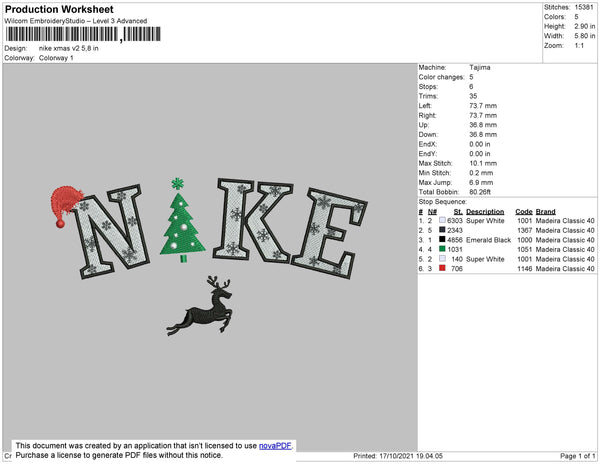Click the NIKE Christmas embroidery design preview
This screenshot has width=600, height=464.
point(209,256)
